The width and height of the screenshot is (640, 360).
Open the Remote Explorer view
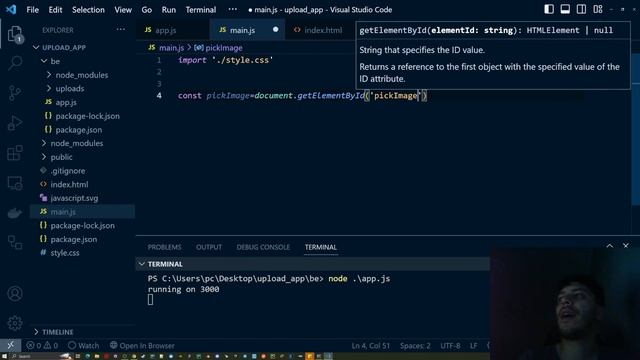coord(15,183)
